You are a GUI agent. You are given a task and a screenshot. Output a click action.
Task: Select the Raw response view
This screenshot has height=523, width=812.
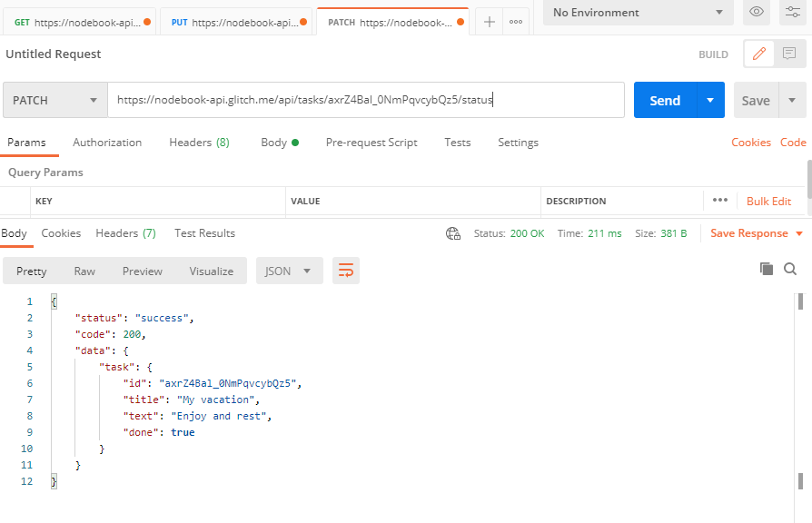tap(84, 271)
